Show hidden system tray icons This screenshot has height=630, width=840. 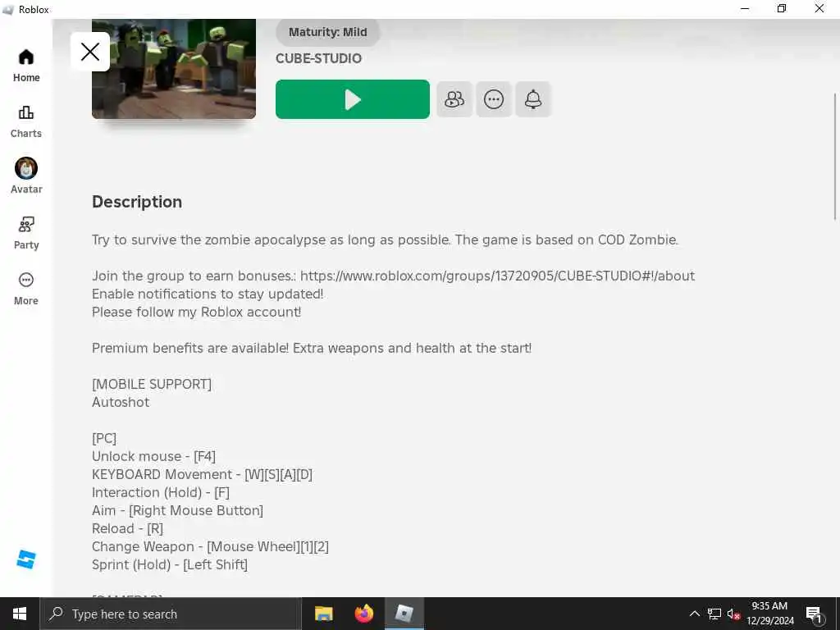pos(694,614)
